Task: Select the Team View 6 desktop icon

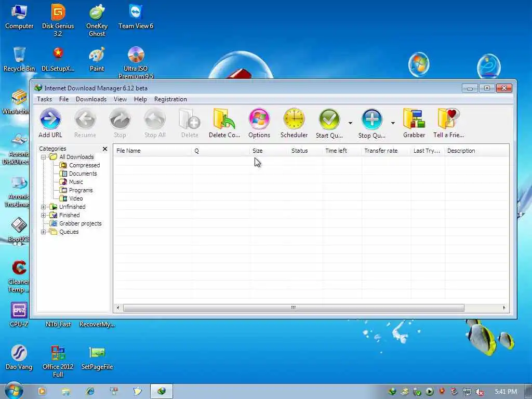Action: (x=136, y=16)
